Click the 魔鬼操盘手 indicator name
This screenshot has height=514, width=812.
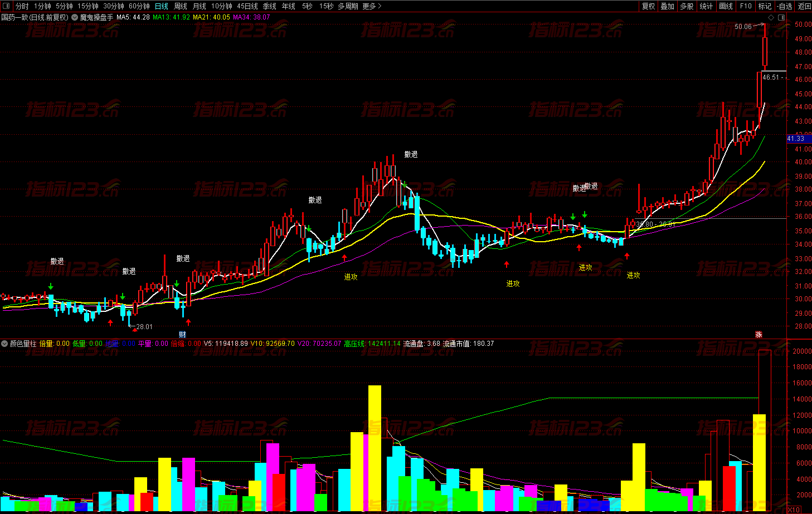96,17
